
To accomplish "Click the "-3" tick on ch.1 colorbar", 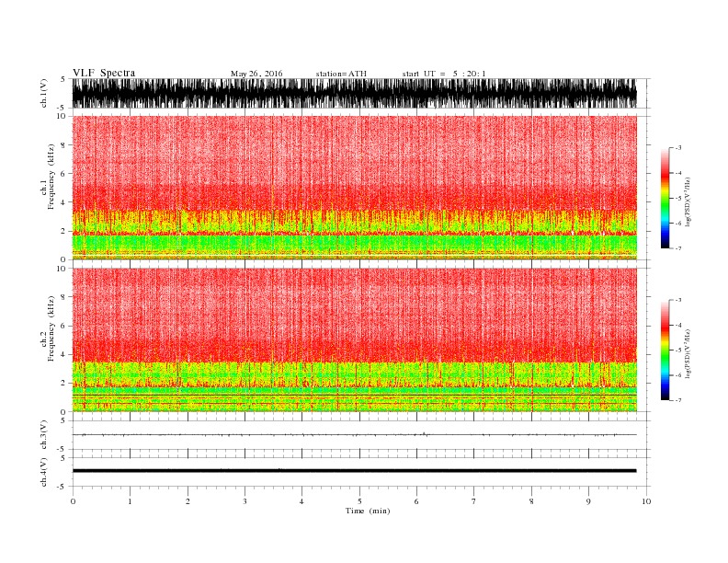I will 677,148.
